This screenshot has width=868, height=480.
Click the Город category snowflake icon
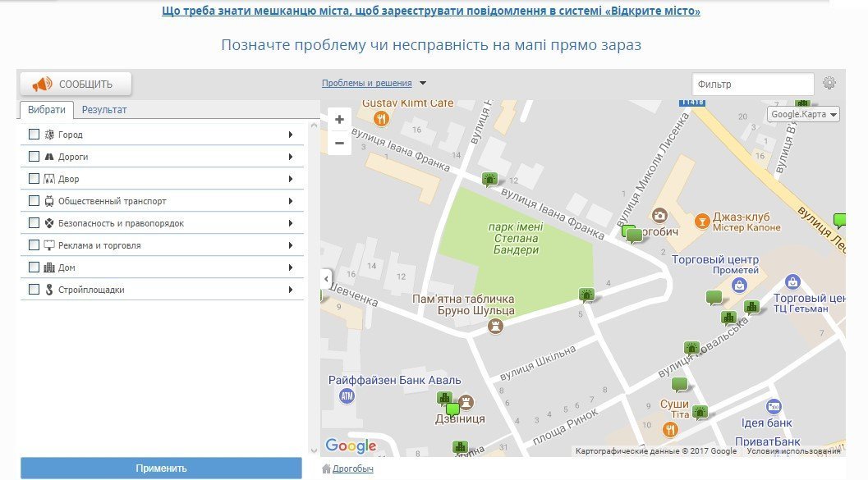pyautogui.click(x=48, y=134)
